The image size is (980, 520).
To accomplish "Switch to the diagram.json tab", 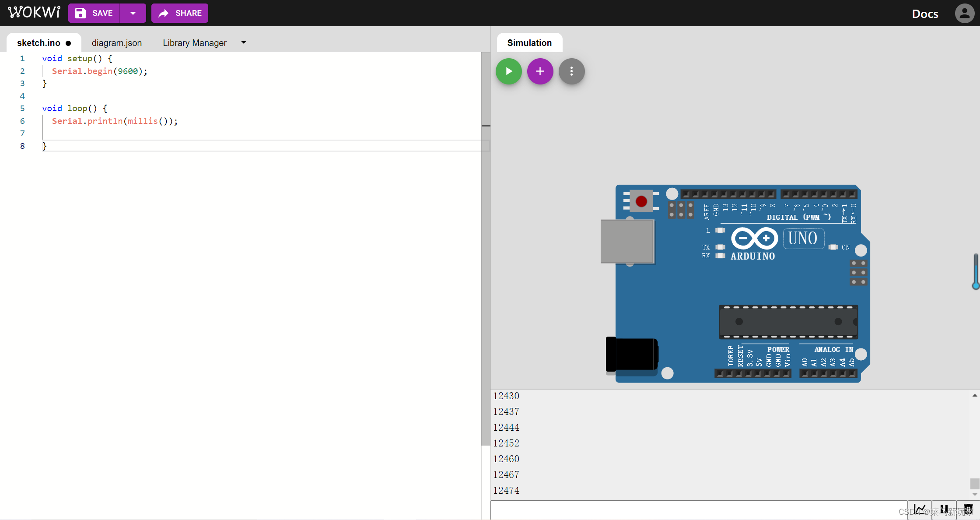I will tap(116, 43).
